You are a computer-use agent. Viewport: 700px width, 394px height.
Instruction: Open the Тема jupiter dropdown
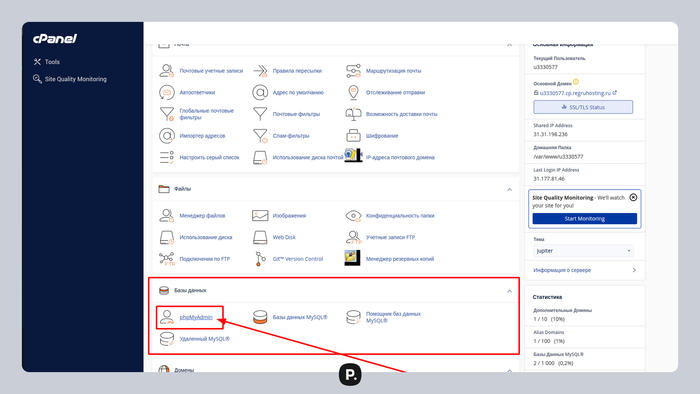point(583,251)
